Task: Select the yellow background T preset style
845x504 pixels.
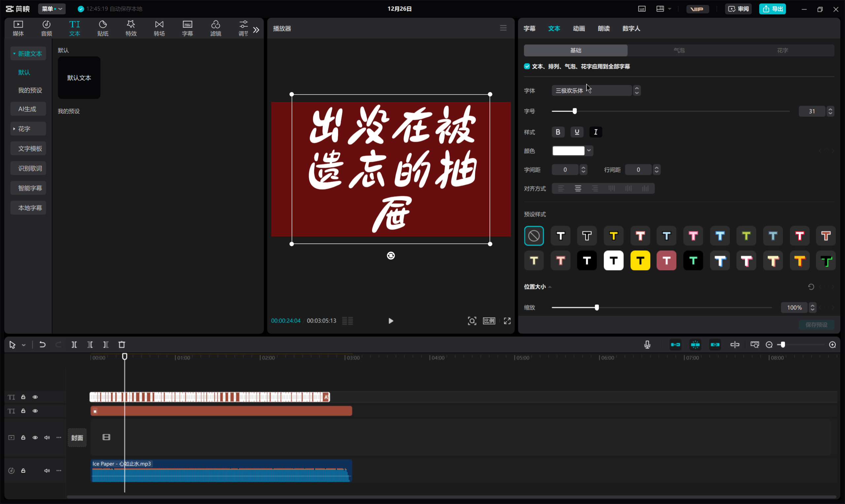Action: click(x=640, y=261)
